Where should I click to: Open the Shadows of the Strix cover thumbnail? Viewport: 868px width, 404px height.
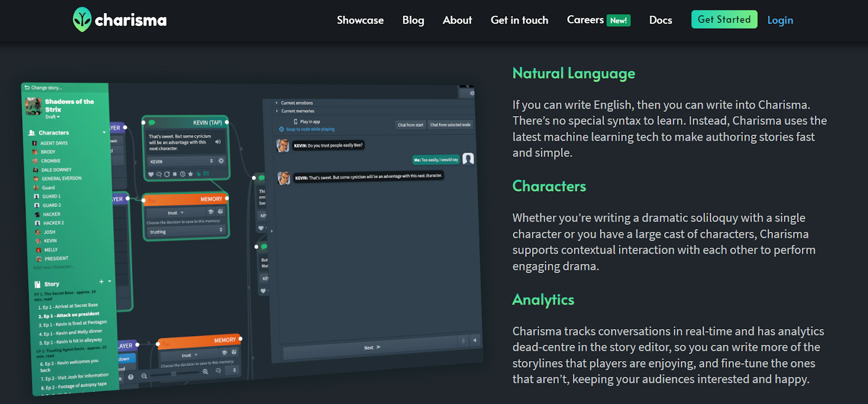(x=34, y=106)
